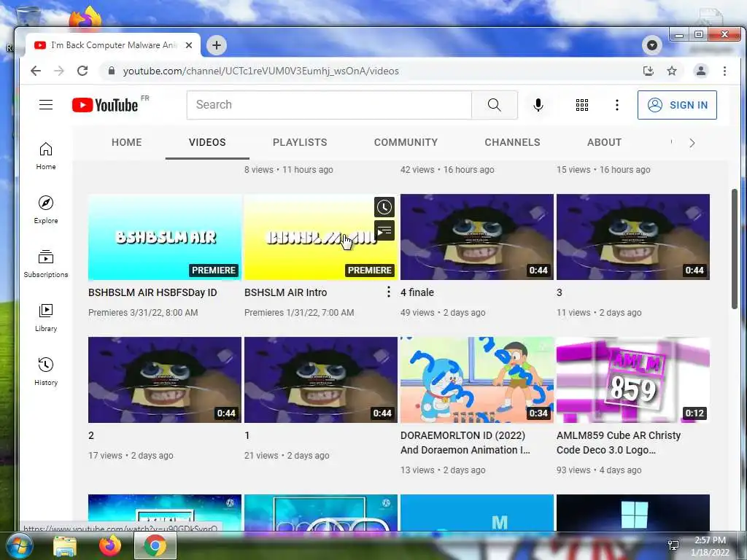Select the VIDEOS channel tab

(207, 142)
